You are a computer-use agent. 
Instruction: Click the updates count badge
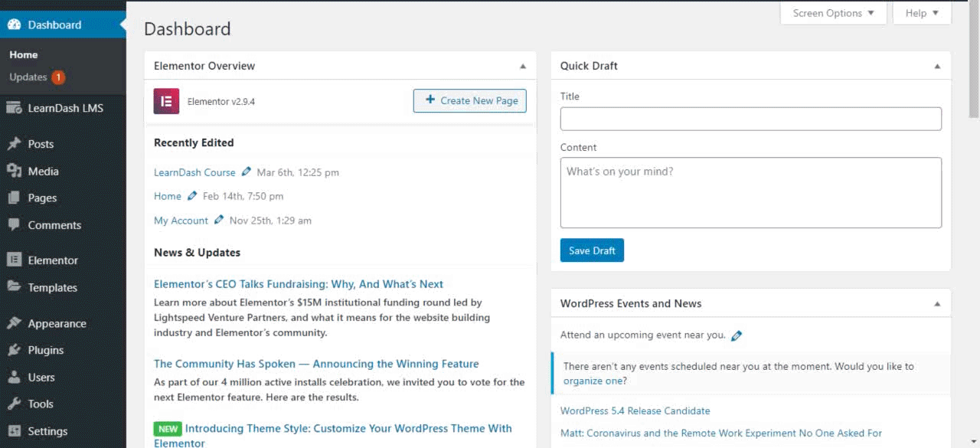58,77
